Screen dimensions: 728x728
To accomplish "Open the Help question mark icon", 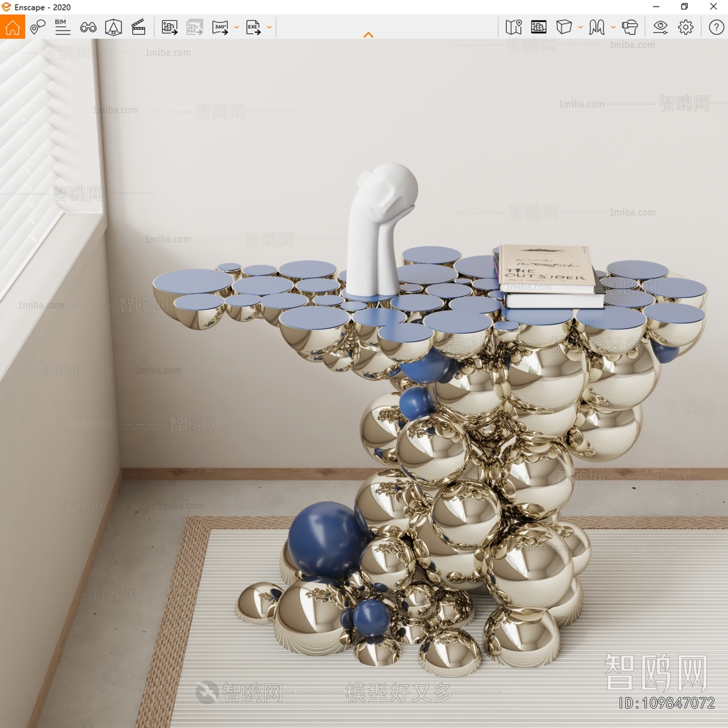I will pos(716,27).
